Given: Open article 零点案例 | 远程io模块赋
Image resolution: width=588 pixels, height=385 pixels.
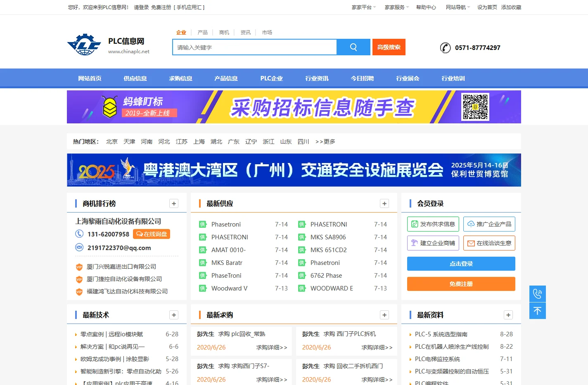Looking at the screenshot, I should [111, 334].
